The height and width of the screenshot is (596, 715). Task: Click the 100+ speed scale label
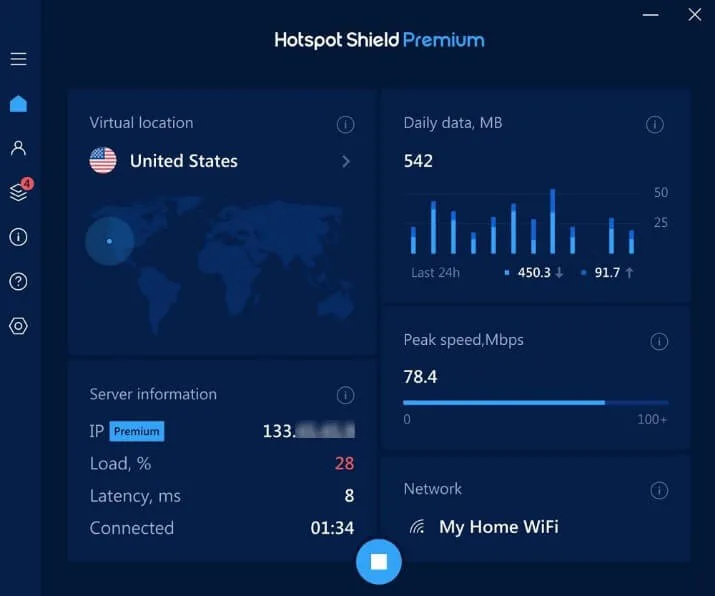pos(652,419)
